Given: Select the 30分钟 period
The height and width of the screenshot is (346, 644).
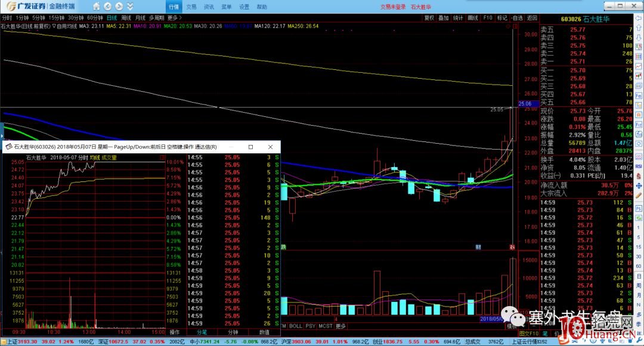Looking at the screenshot, I should click(x=76, y=18).
